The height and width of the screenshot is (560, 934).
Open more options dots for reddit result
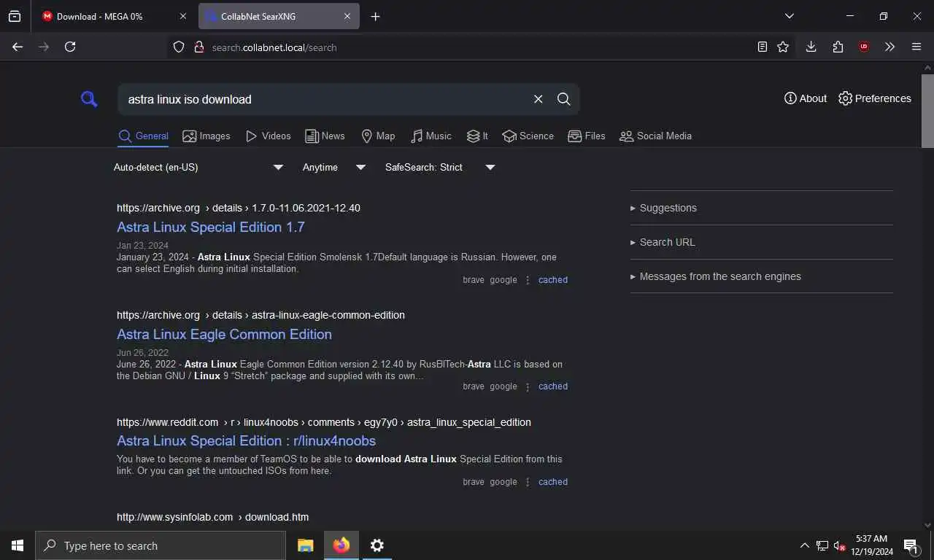528,482
